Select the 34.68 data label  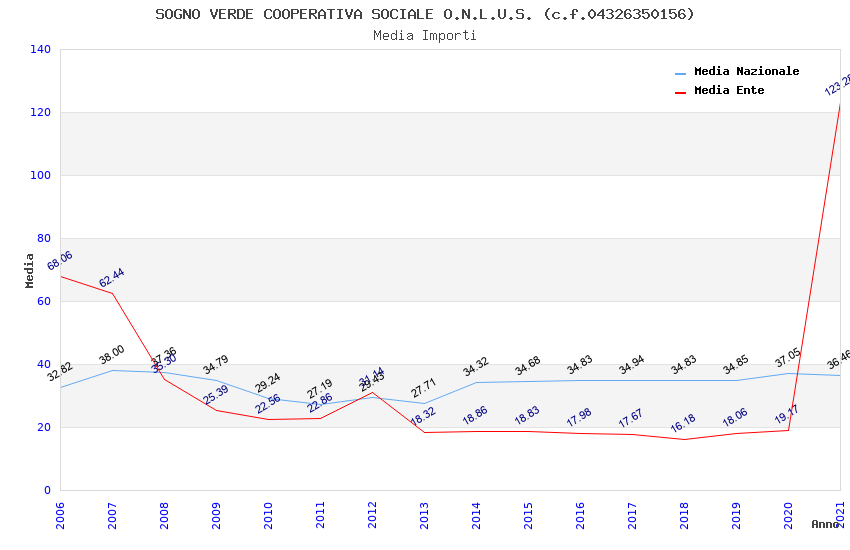tap(527, 366)
